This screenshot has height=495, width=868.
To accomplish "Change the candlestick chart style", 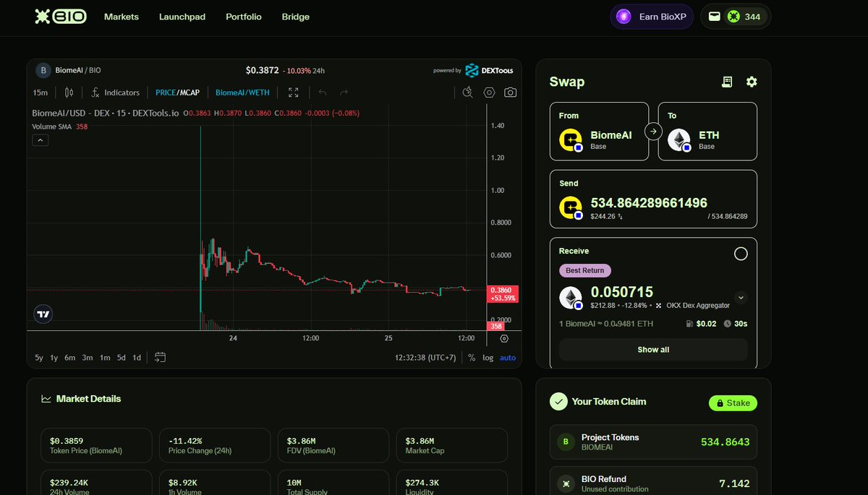I will pos(69,92).
